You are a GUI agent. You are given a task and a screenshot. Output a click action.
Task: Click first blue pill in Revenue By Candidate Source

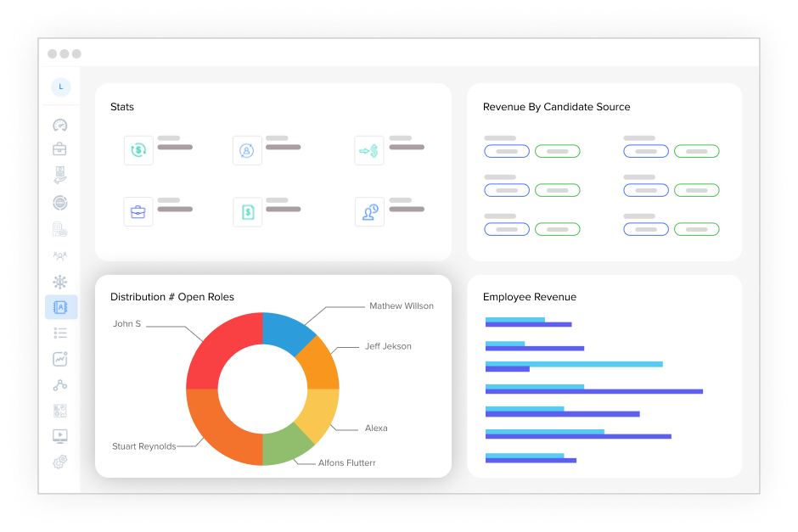[507, 151]
